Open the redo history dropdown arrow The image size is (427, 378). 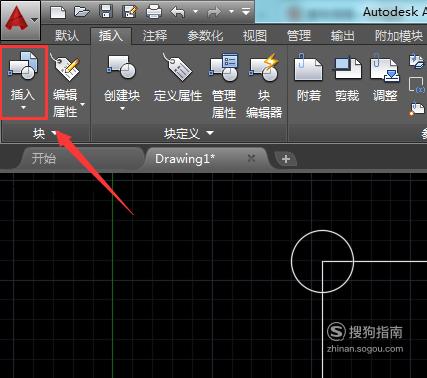231,12
